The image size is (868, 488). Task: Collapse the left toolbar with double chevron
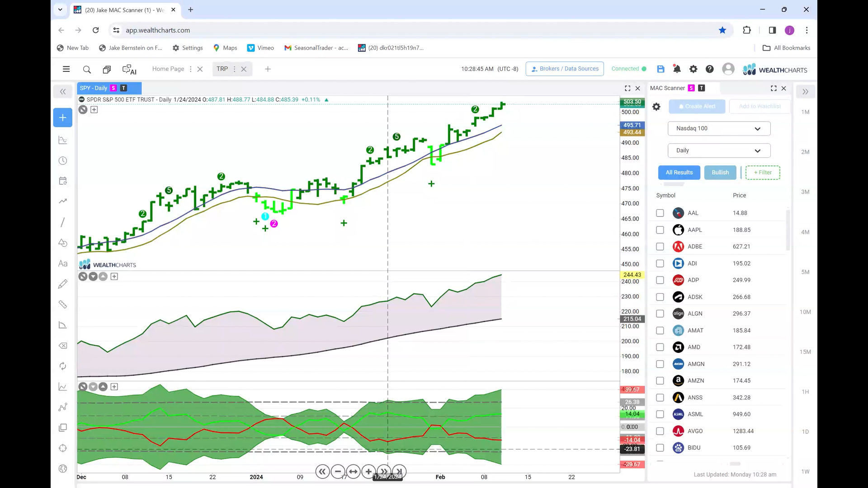point(63,92)
